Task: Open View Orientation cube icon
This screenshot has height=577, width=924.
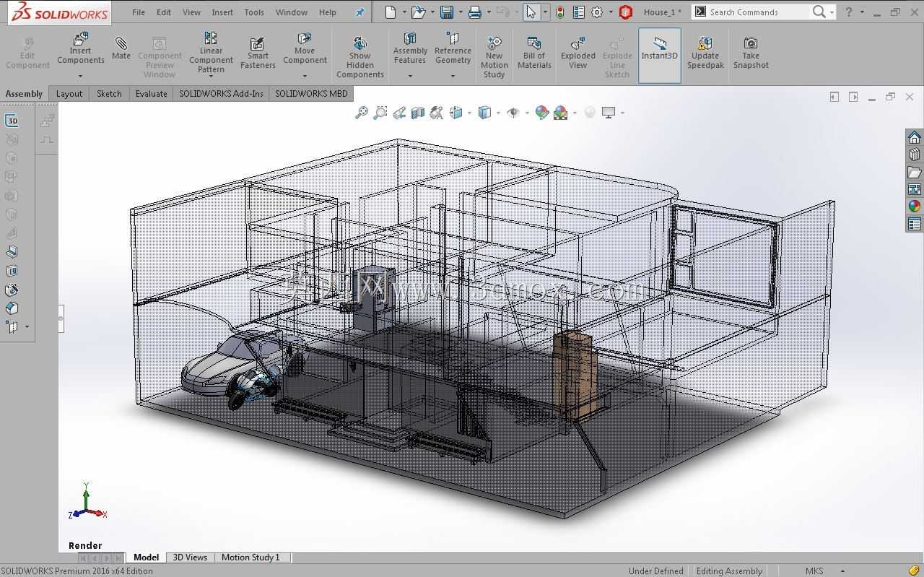Action: [x=456, y=113]
